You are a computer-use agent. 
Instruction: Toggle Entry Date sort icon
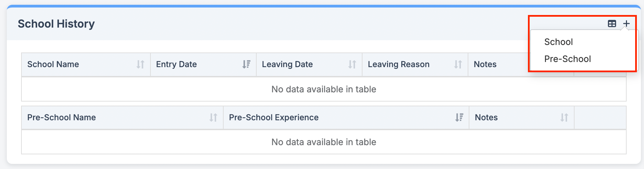[246, 64]
